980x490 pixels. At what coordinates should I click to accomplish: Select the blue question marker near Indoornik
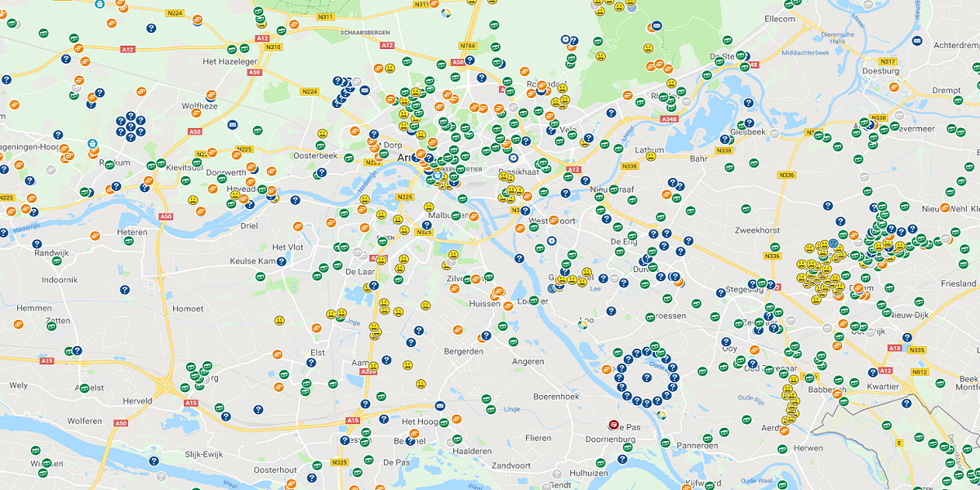(x=124, y=289)
